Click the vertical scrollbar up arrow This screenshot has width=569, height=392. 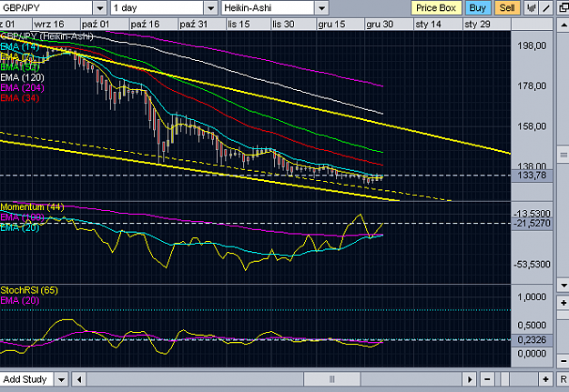(564, 25)
